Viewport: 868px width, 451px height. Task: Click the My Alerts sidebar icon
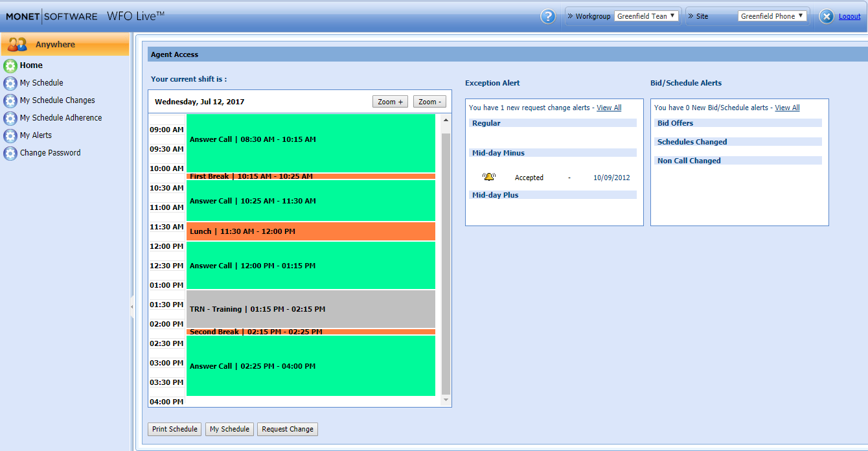pos(10,135)
